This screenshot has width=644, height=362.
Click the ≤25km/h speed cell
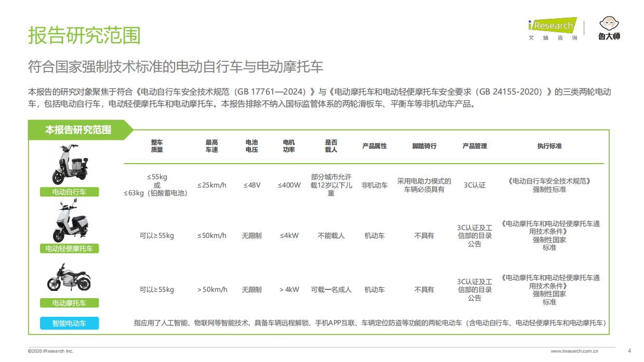point(212,185)
